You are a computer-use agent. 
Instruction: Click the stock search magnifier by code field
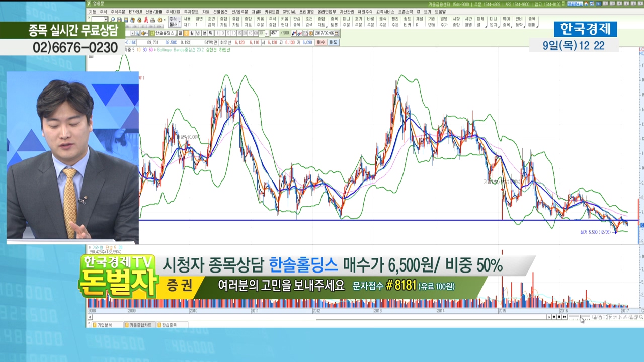point(137,33)
